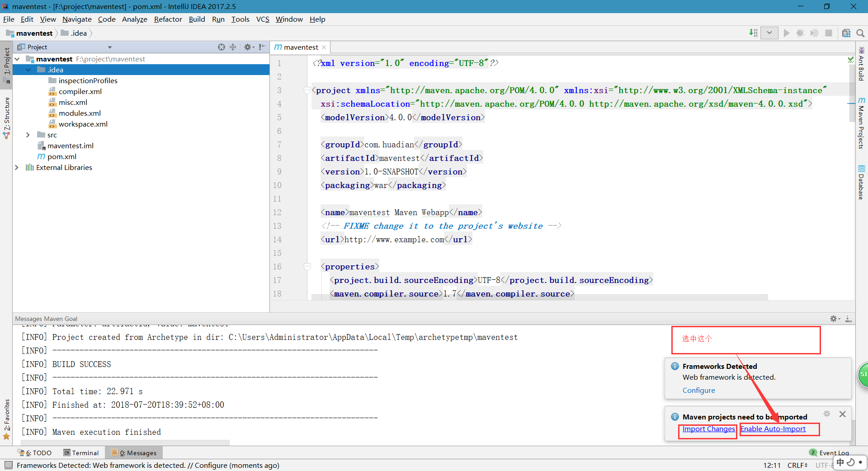Open the Event Log
This screenshot has height=471, width=868.
pos(830,453)
